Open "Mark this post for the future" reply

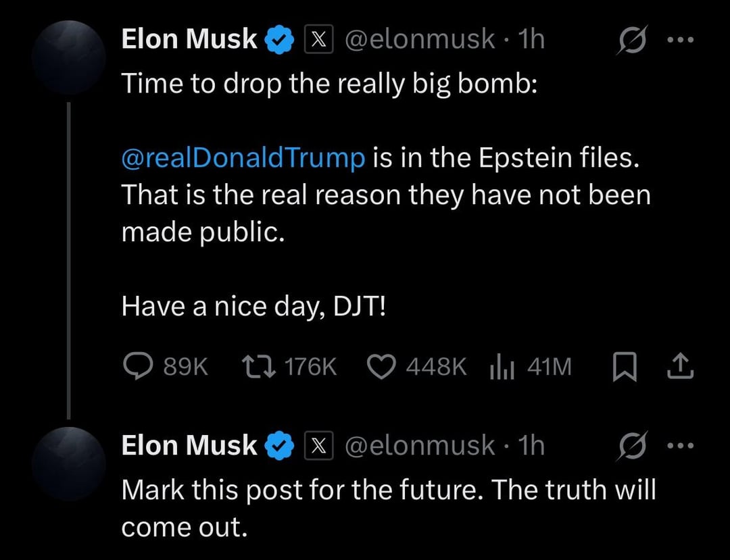pyautogui.click(x=388, y=507)
